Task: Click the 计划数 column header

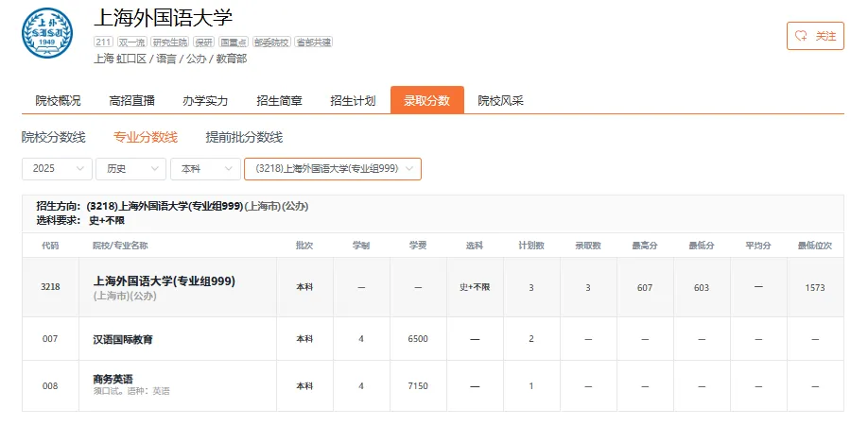Action: 531,246
